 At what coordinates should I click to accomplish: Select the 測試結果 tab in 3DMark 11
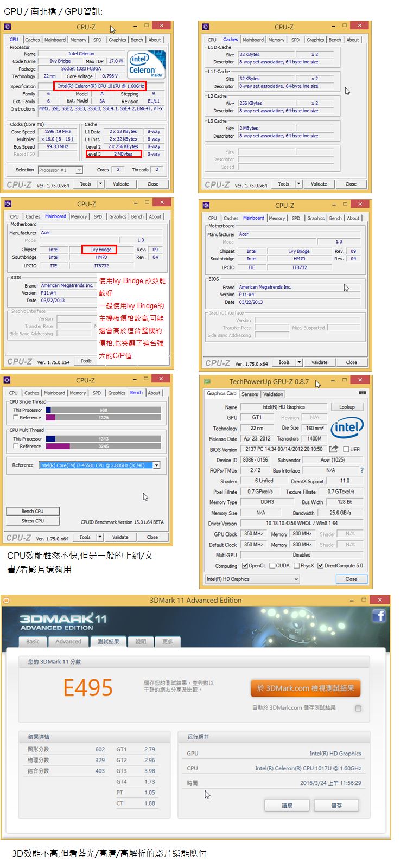pos(108,642)
